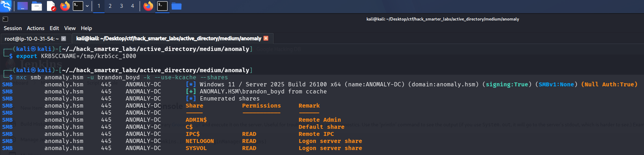
Task: Click the 'Permissions' column header
Action: coord(262,105)
